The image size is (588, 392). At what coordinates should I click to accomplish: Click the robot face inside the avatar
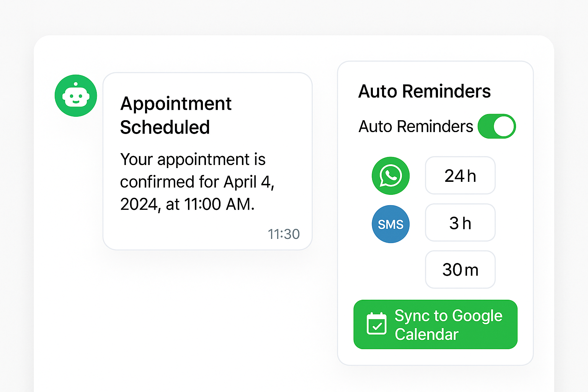[76, 97]
